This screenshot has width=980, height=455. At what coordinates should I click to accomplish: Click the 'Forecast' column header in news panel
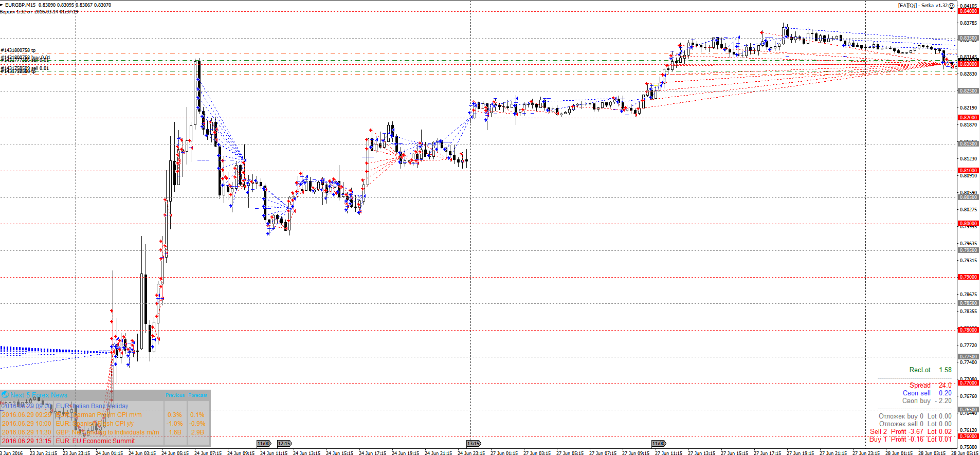(x=198, y=395)
